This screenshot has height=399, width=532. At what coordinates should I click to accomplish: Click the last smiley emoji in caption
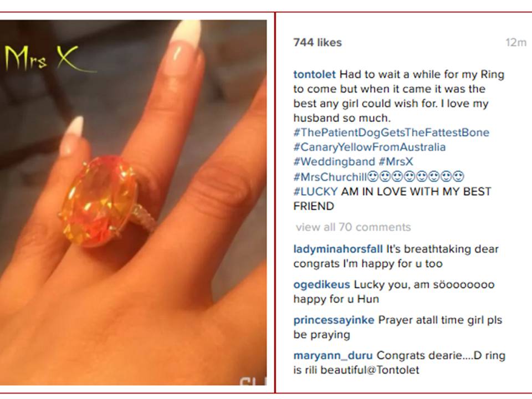pos(458,176)
